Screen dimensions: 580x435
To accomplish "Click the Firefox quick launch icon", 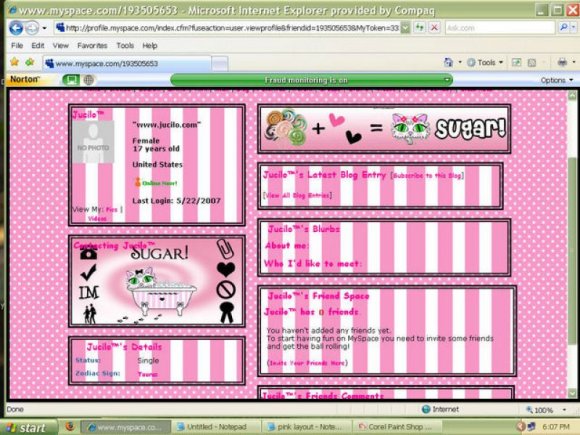I will click(x=70, y=426).
